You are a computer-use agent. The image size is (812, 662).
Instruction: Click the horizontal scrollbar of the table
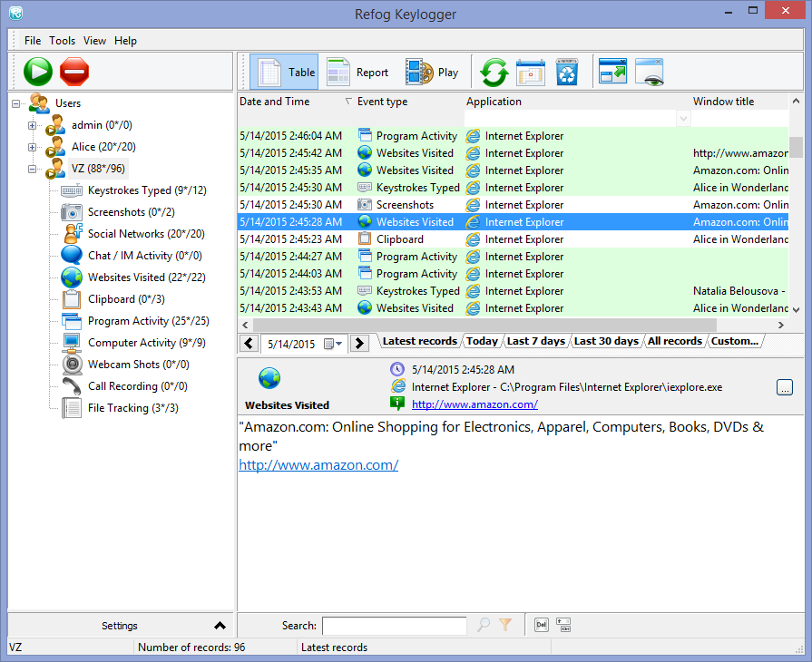point(484,325)
